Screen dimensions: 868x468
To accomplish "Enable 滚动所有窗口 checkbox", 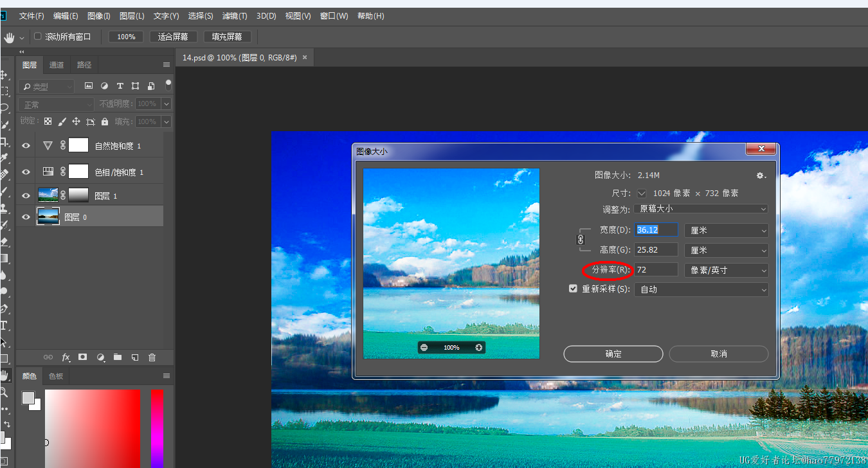I will (37, 37).
